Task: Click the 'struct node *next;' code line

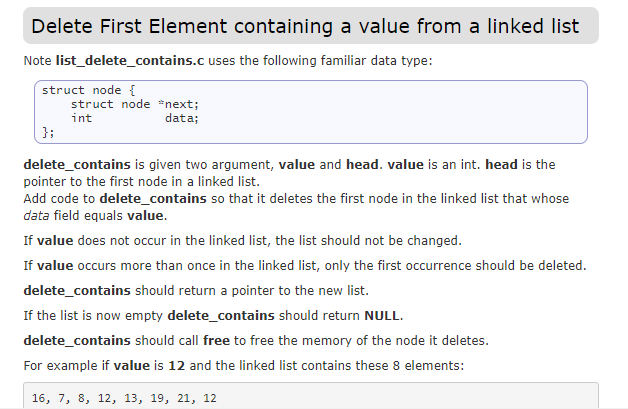Action: click(135, 104)
